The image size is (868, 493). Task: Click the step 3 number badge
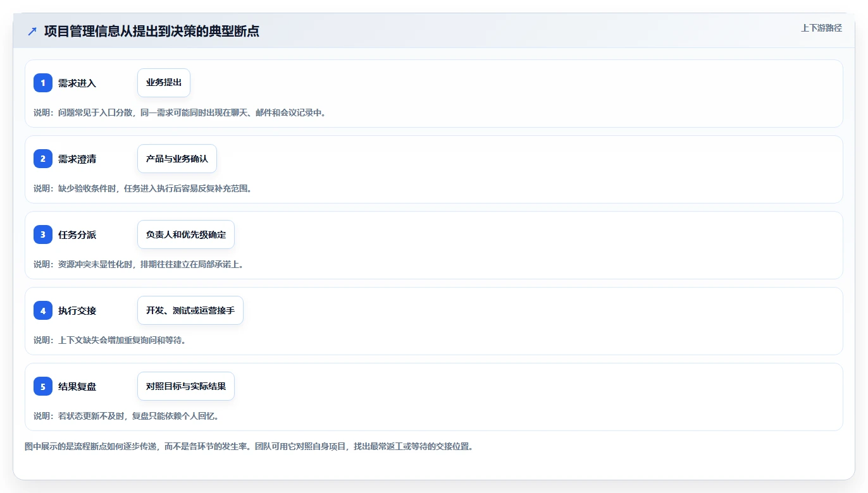[x=43, y=234]
